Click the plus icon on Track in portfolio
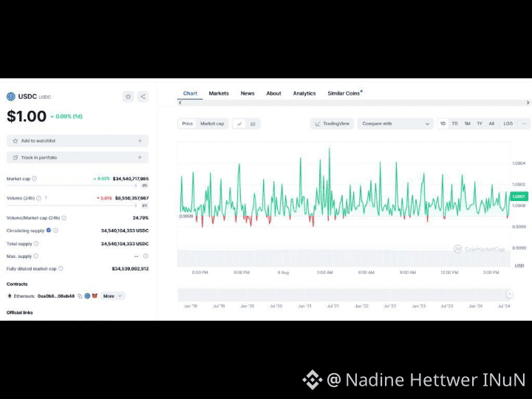The width and height of the screenshot is (532, 399). click(140, 157)
